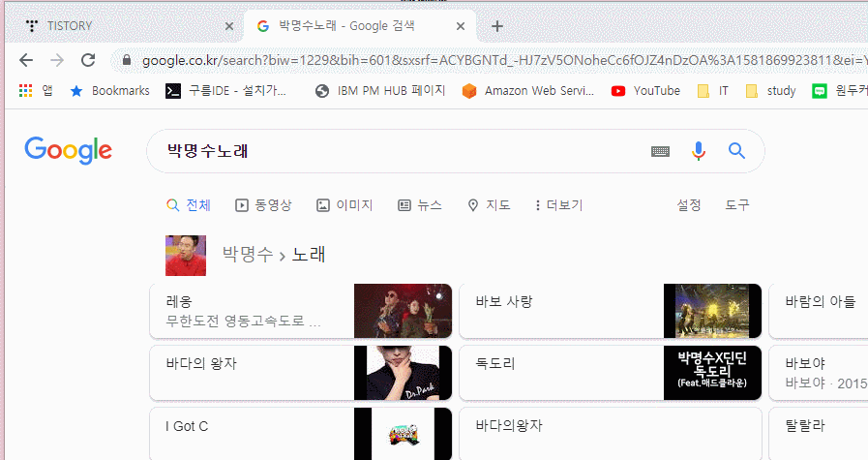Image resolution: width=868 pixels, height=460 pixels.
Task: Click the 레옹 song thumbnail image
Action: [403, 311]
